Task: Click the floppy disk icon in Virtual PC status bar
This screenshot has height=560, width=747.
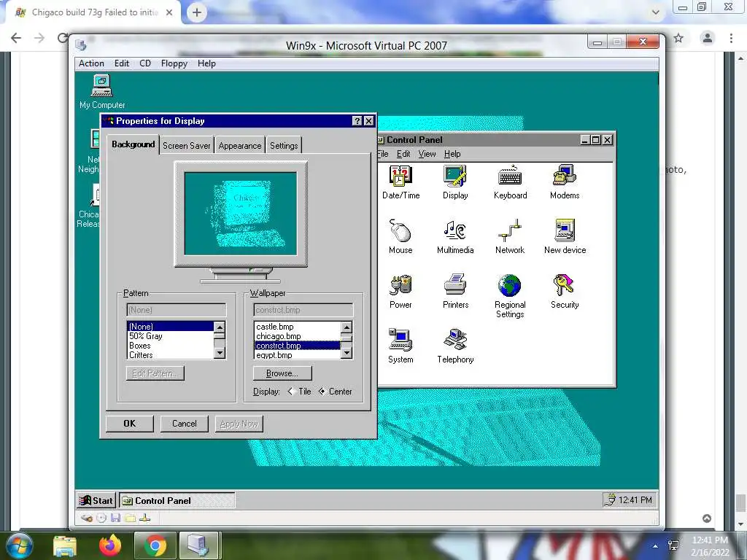Action: (x=116, y=518)
